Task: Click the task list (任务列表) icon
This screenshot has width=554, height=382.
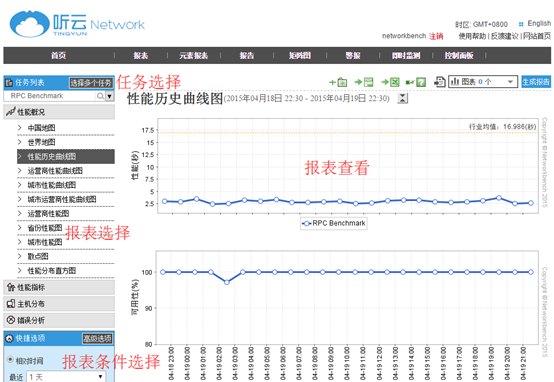Action: coord(9,83)
